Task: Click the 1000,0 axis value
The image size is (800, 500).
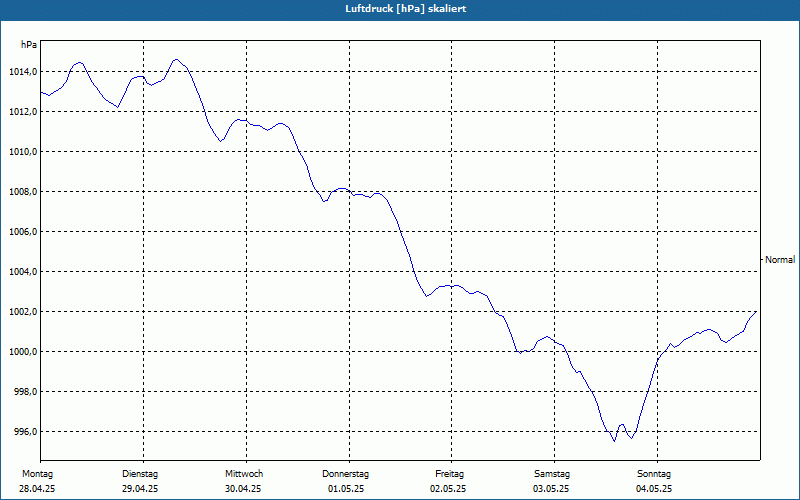Action: 23,352
